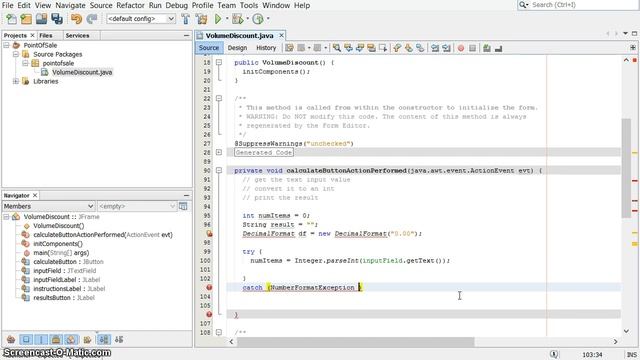
Task: Collapse the calculateButtonActionPerformed fold at line 90
Action: (219, 170)
